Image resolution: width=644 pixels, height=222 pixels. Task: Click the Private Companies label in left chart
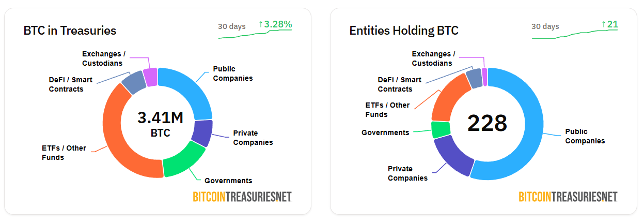pyautogui.click(x=253, y=138)
